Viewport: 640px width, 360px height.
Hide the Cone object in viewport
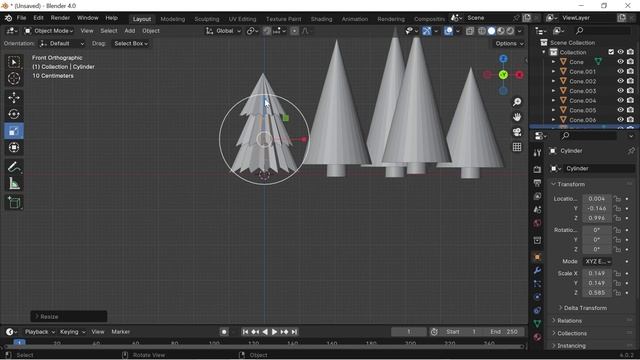pos(620,62)
